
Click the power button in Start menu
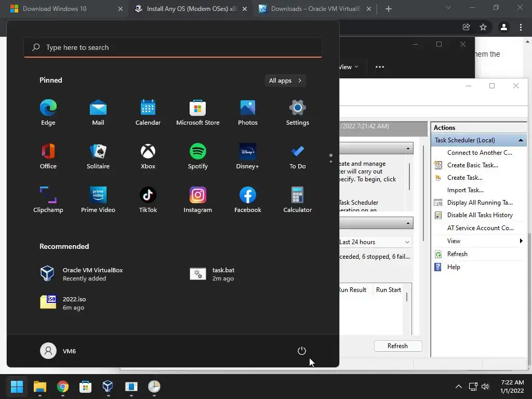302,351
